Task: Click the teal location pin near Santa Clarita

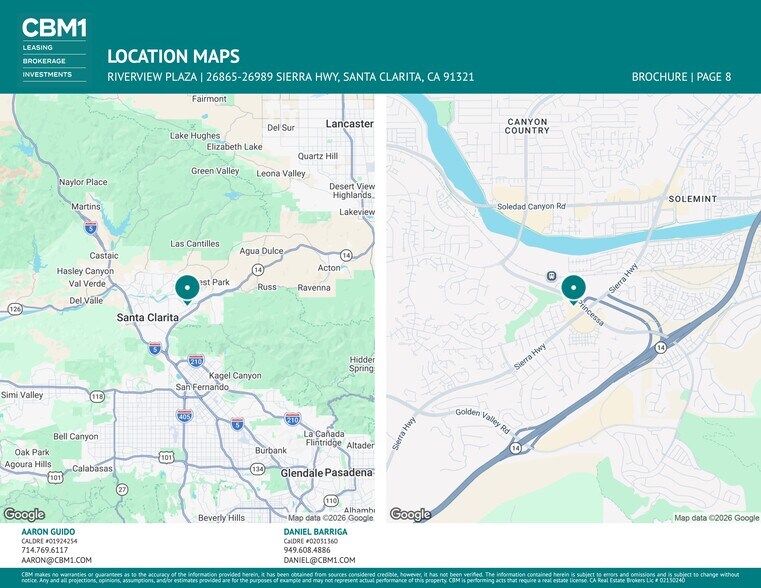Action: tap(187, 290)
